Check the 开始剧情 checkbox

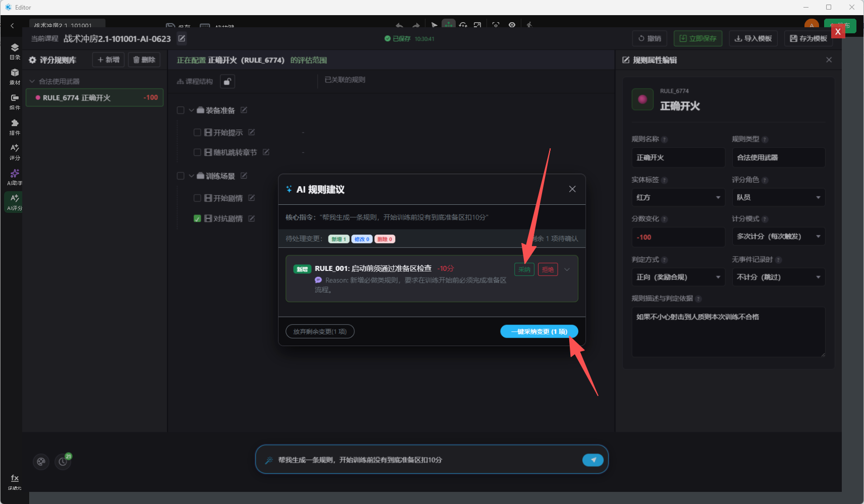click(x=197, y=198)
